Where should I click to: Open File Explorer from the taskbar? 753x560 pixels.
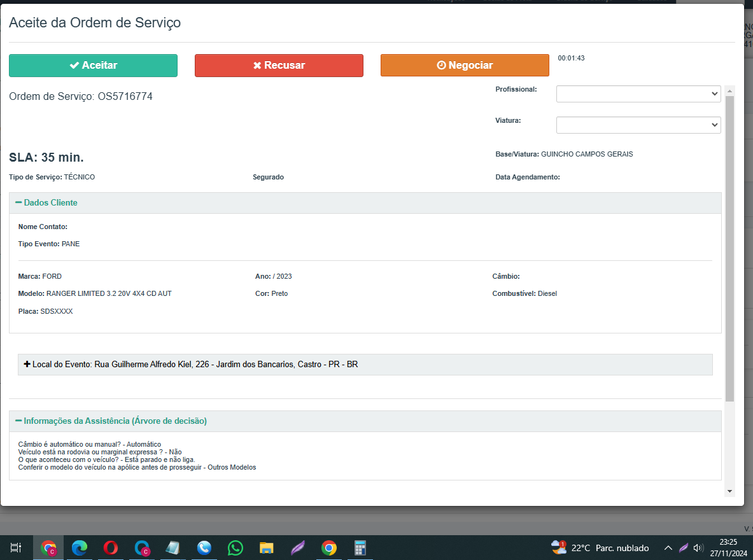coord(267,547)
